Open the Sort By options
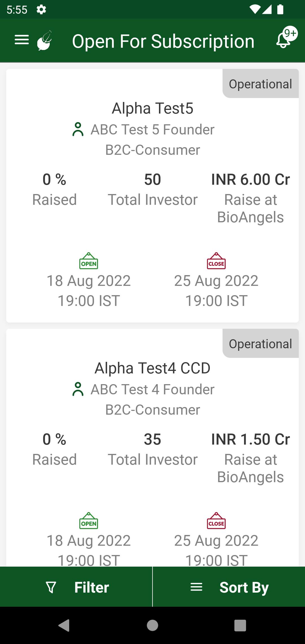Image resolution: width=305 pixels, height=644 pixels. [229, 587]
